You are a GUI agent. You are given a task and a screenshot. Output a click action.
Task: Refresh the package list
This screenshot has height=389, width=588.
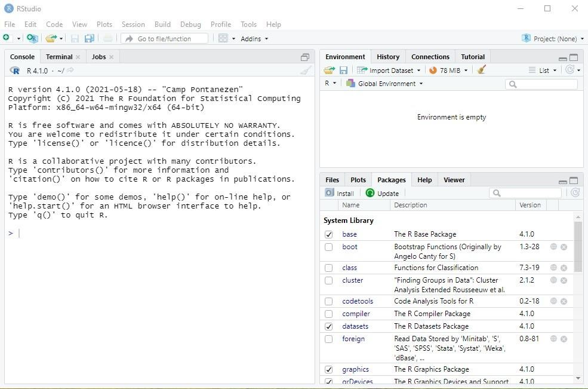(575, 192)
